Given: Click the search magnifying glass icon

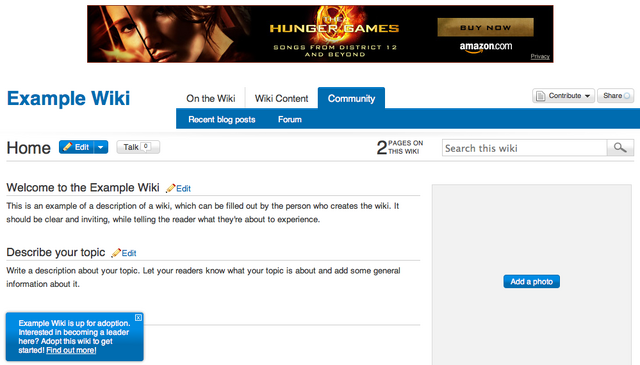Looking at the screenshot, I should pyautogui.click(x=620, y=148).
